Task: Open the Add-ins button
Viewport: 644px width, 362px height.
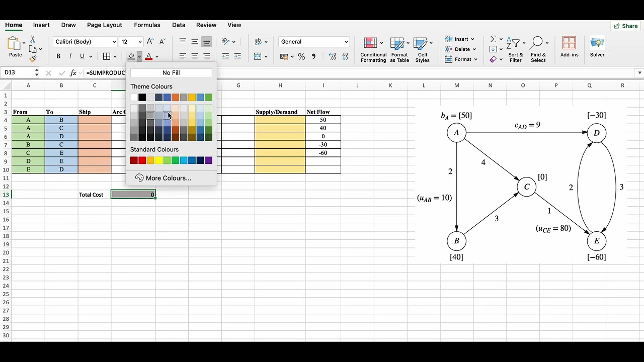Action: point(569,47)
